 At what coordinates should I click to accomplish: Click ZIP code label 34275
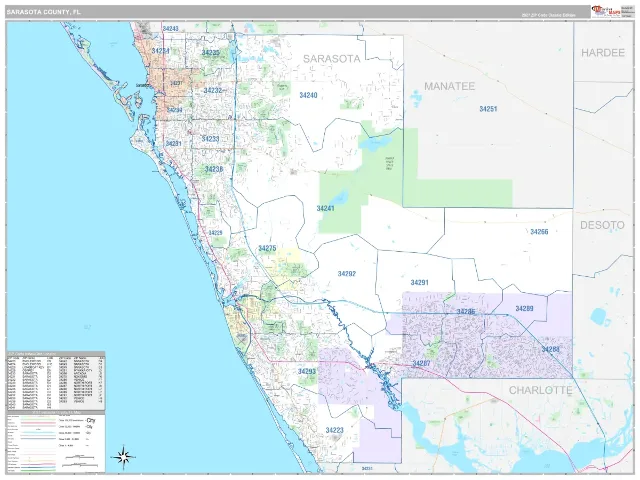267,248
